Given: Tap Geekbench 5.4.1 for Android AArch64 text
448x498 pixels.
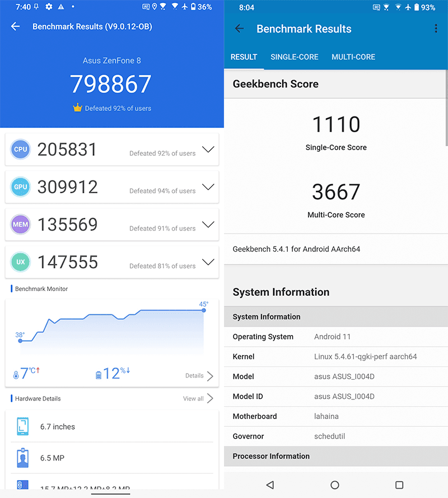Looking at the screenshot, I should (x=296, y=249).
